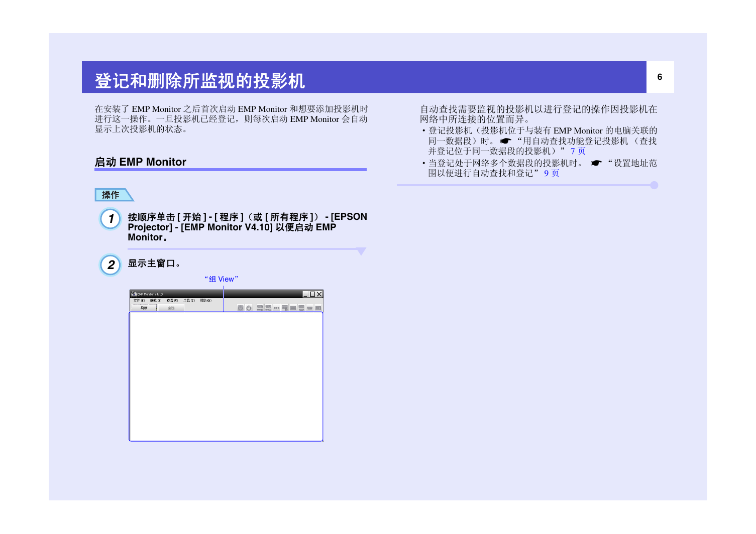Follow the blue "9 页" page link
Viewport: 756px width, 534px height.
(552, 173)
